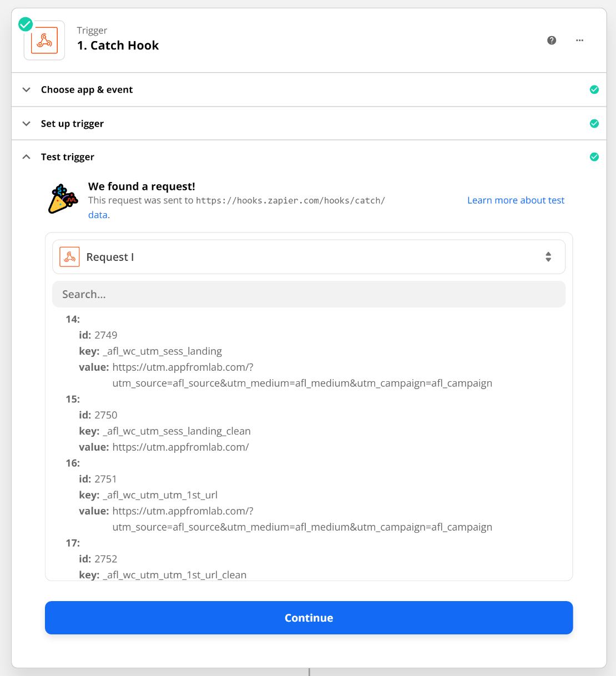Open the Request I dropdown

(x=309, y=256)
